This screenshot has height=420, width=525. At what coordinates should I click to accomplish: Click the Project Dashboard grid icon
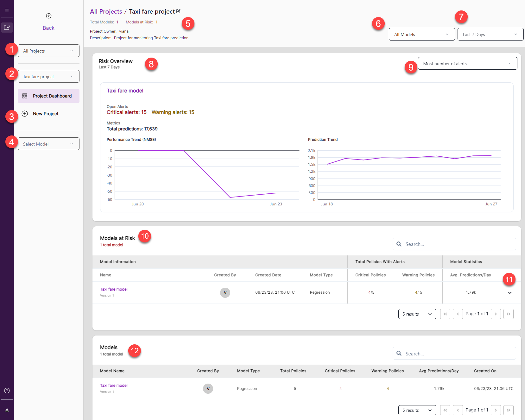click(25, 96)
